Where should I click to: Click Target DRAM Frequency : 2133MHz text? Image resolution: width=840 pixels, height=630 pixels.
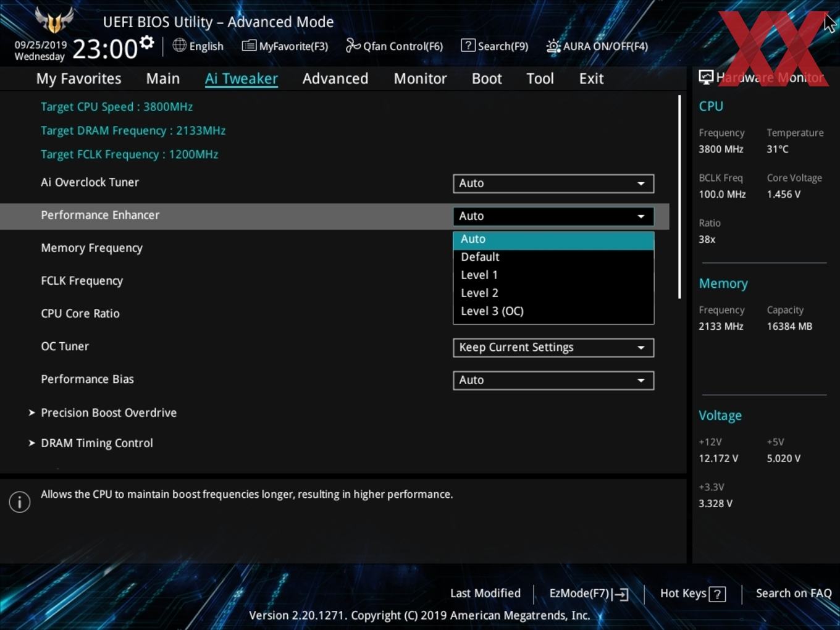coord(133,131)
